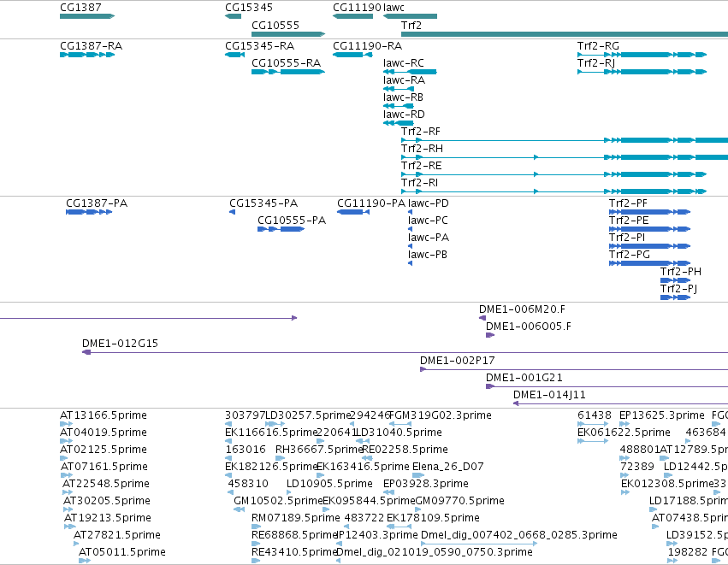
Task: Click the AT04019.5prime EST label
Action: click(103, 433)
